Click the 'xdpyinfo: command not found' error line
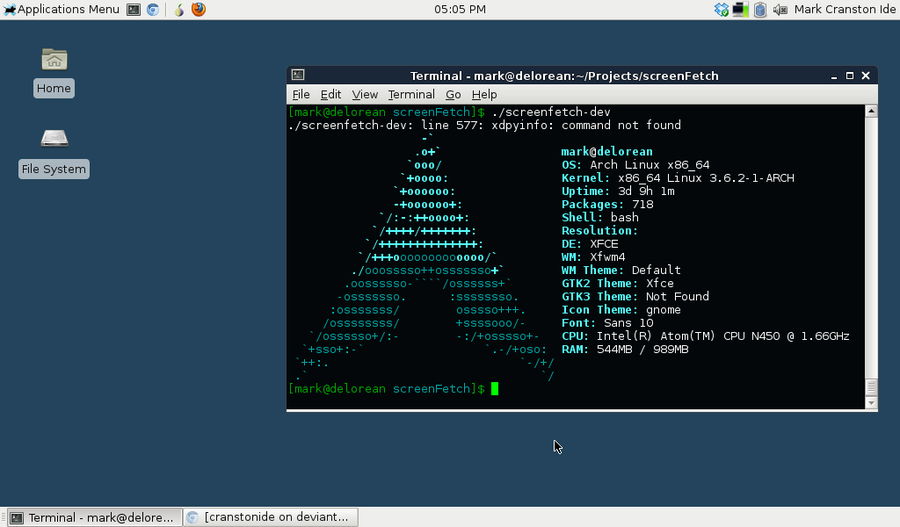Viewport: 900px width, 527px height. click(x=586, y=125)
